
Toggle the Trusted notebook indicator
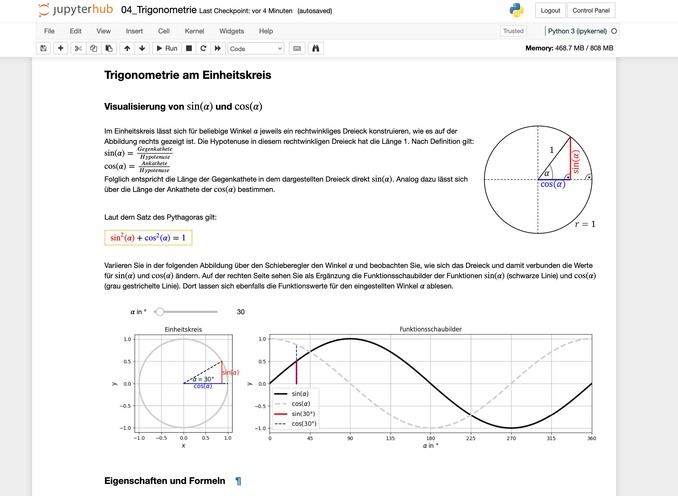pyautogui.click(x=512, y=31)
